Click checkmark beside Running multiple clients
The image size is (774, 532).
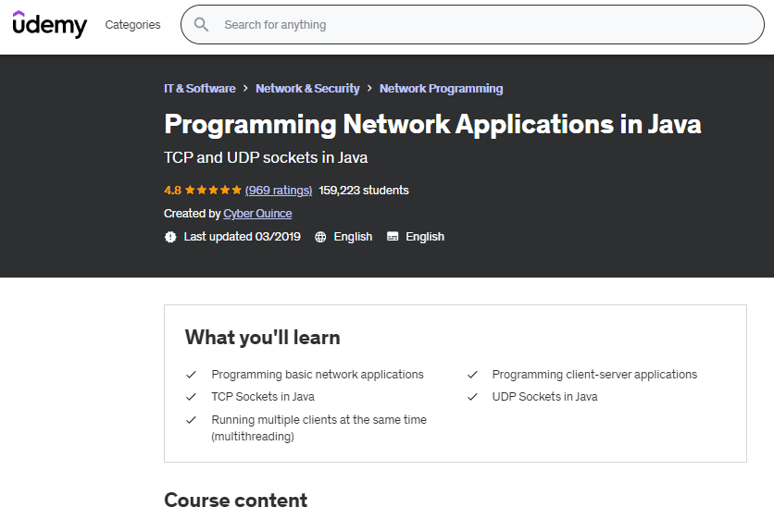pos(191,420)
